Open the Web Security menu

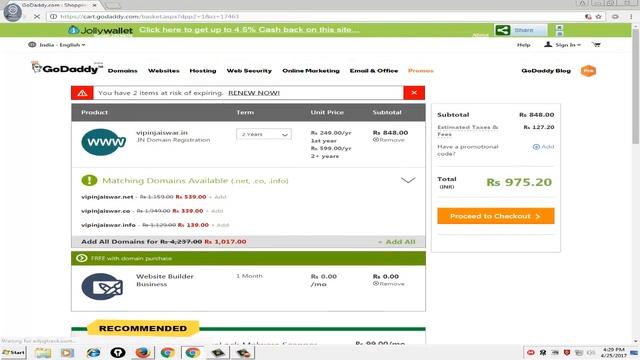coord(249,71)
